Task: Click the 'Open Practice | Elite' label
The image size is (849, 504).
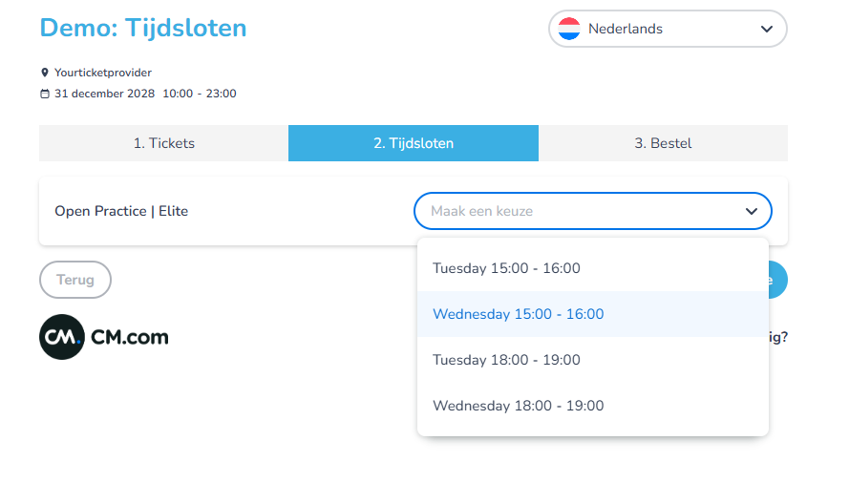Action: (121, 211)
